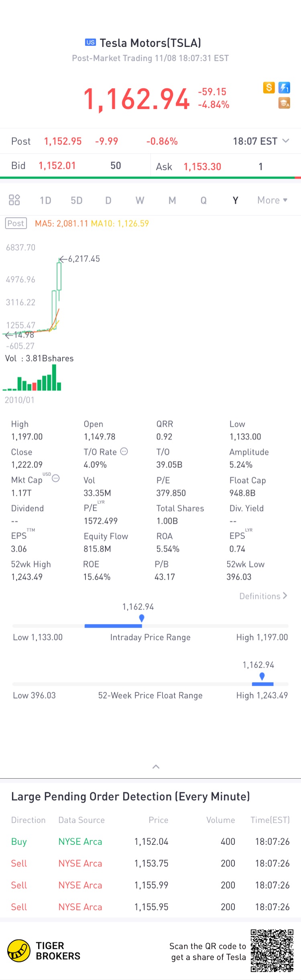This screenshot has width=301, height=980.
Task: Tap the Open value 1,149.78
Action: 100,437
